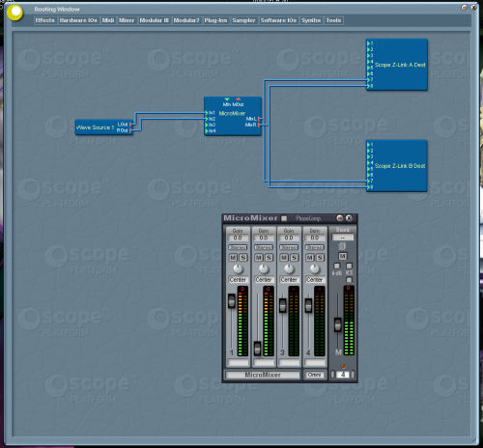The width and height of the screenshot is (483, 448).
Task: Mute channel 3 in MicroMixer
Action: pos(284,258)
